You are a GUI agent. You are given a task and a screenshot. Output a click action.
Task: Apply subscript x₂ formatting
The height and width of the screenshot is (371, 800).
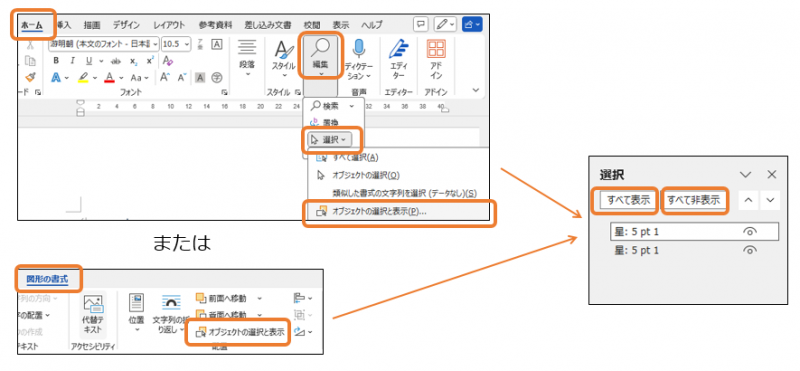coord(134,61)
